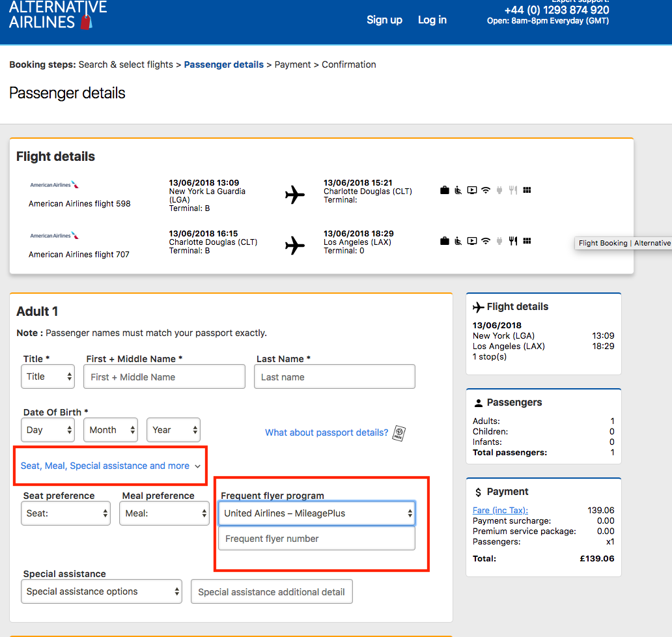
Task: Click in-flight entertainment icon for flight 707
Action: 472,241
